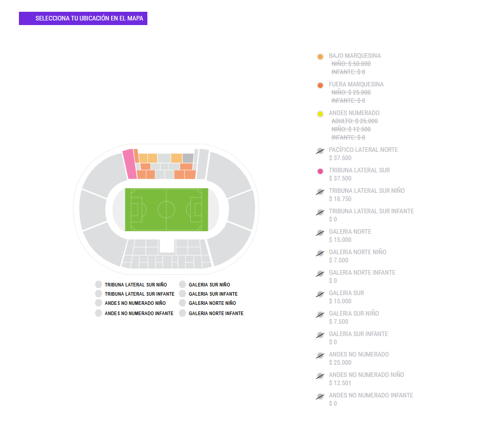Select the Andes Numerado yellow dot

click(320, 114)
